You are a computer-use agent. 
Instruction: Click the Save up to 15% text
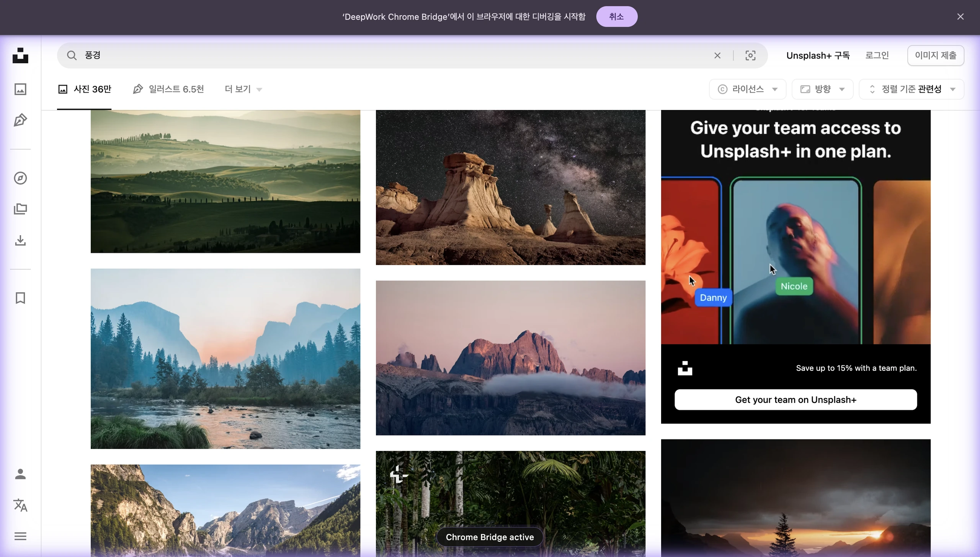pyautogui.click(x=856, y=368)
